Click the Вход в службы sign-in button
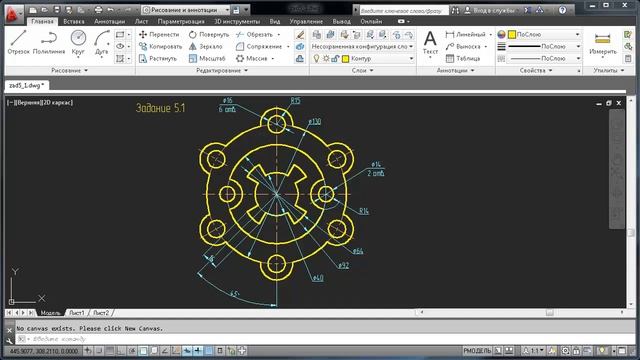 489,10
